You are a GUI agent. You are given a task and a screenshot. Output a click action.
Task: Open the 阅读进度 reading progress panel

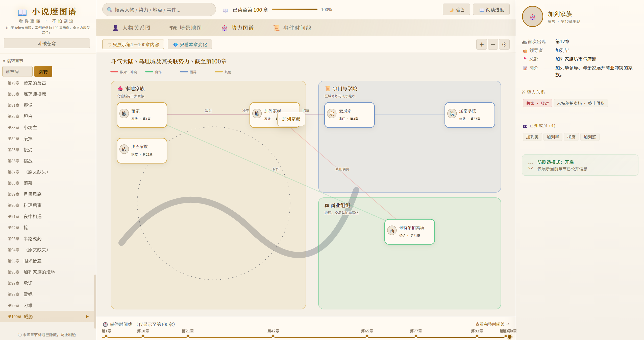pyautogui.click(x=491, y=10)
